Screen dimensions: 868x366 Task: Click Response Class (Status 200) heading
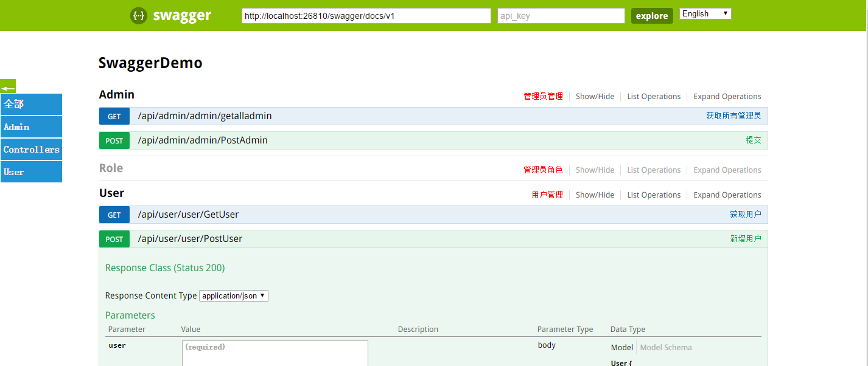tap(165, 268)
